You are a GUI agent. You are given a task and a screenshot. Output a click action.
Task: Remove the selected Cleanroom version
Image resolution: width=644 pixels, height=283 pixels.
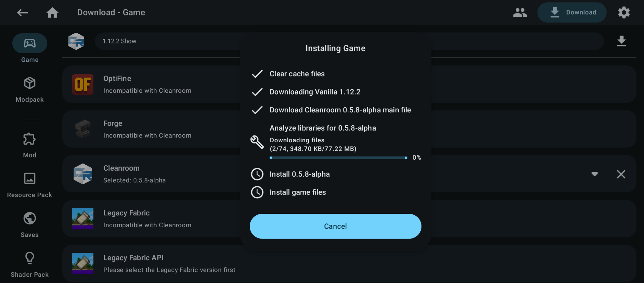pos(621,174)
